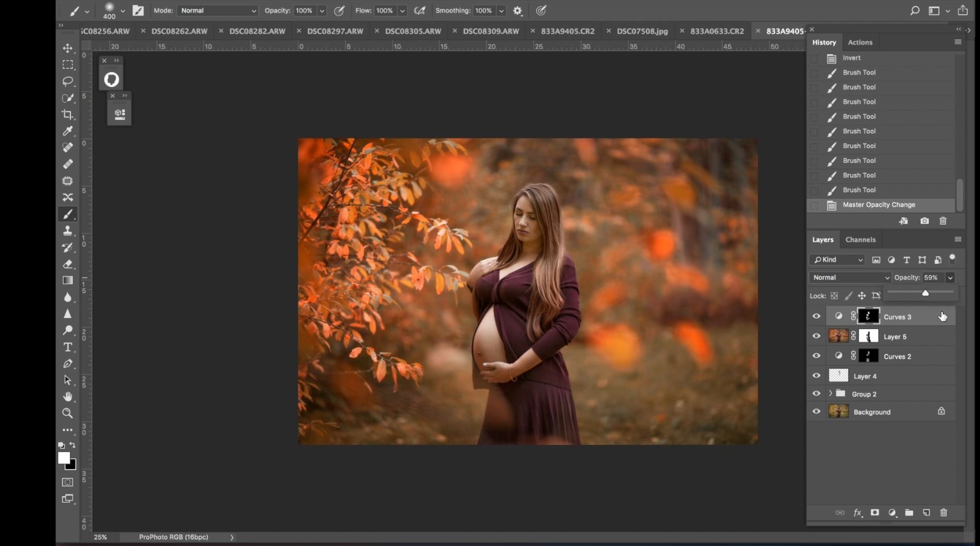Open the Smoothing dropdown arrow
Viewport: 980px width, 546px height.
coord(501,11)
